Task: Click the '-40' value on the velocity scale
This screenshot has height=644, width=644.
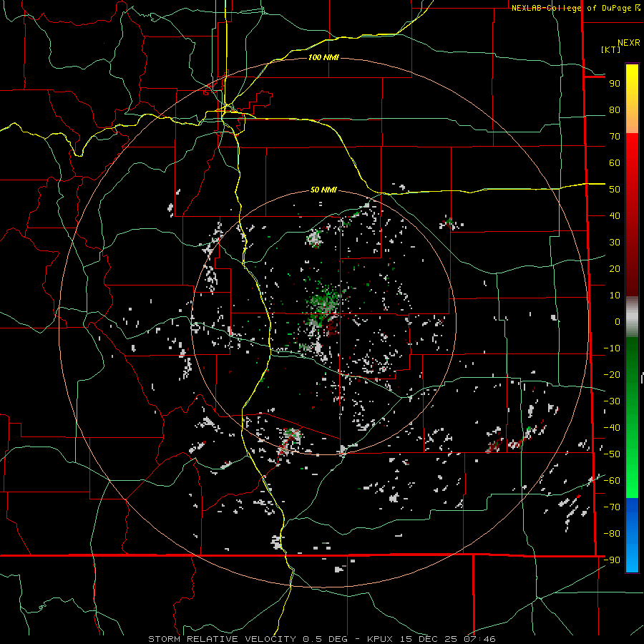Action: tap(612, 428)
